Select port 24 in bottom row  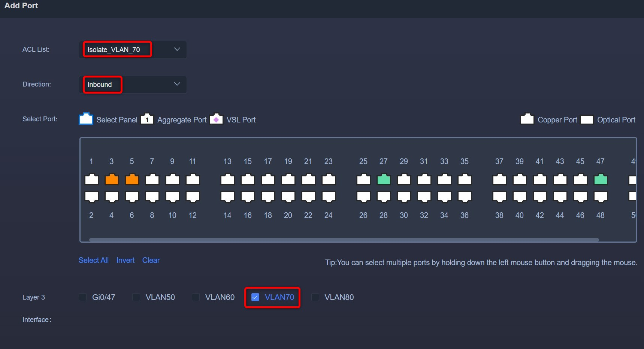coord(329,197)
